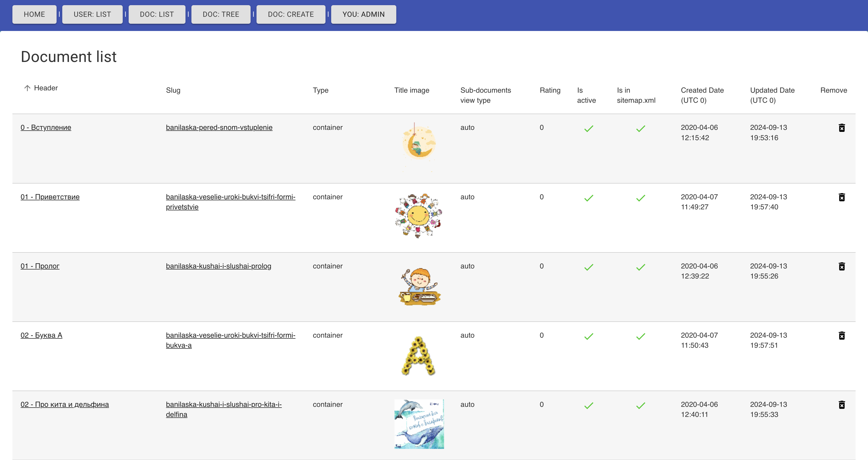The image size is (868, 460).
Task: Click the YOU: ADMIN button
Action: [x=363, y=14]
